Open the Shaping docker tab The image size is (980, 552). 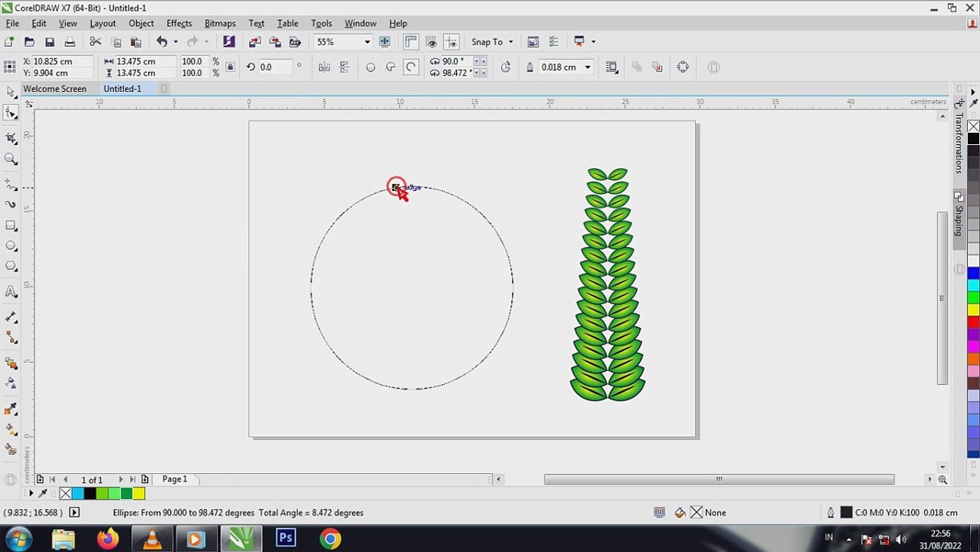click(959, 219)
